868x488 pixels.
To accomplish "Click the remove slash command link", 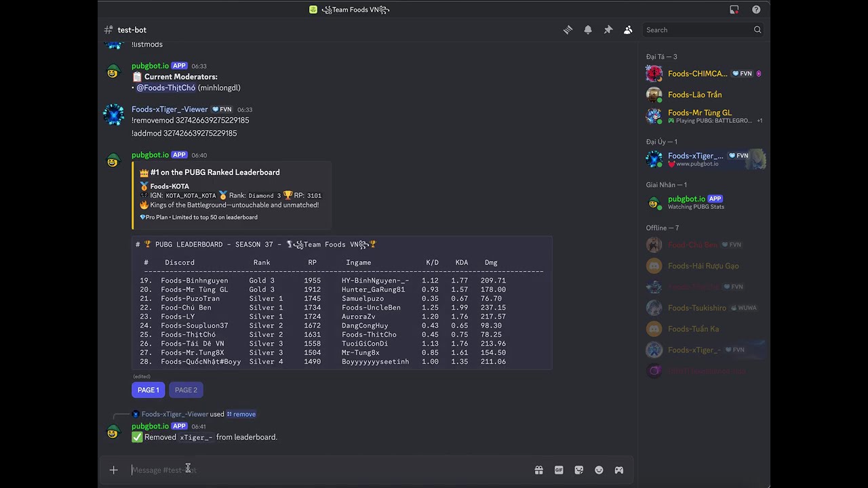I will point(241,414).
